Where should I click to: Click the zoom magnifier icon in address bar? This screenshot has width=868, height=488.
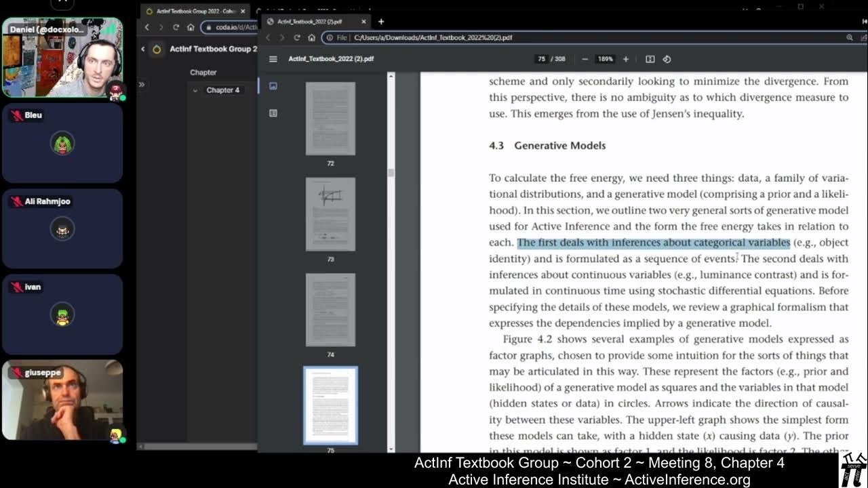(849, 37)
